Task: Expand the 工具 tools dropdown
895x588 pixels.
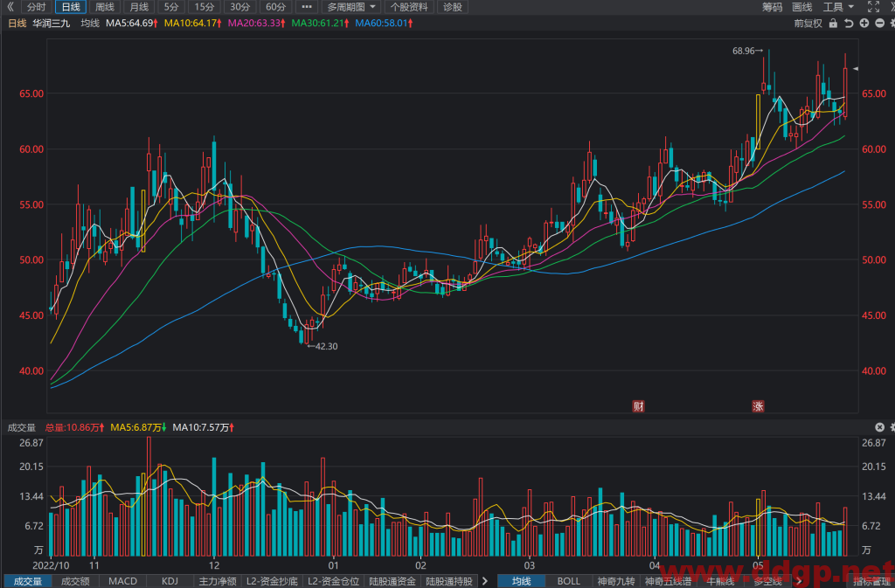Action: point(838,7)
